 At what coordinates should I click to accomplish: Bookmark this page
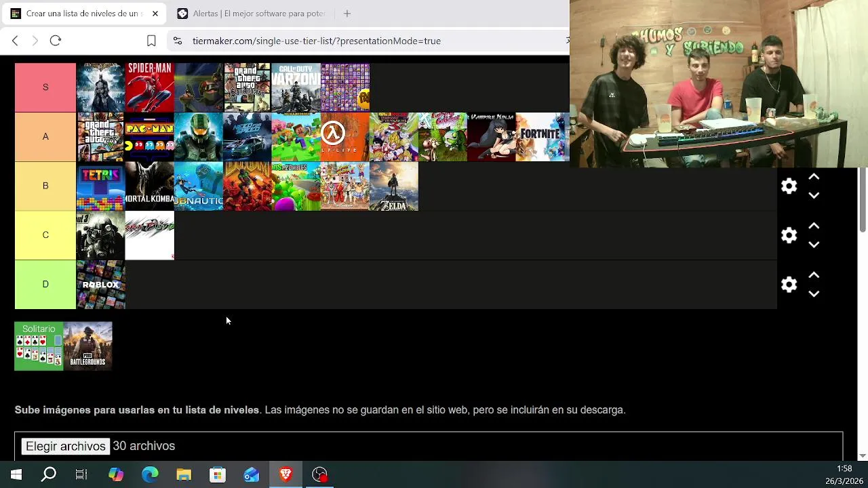151,41
